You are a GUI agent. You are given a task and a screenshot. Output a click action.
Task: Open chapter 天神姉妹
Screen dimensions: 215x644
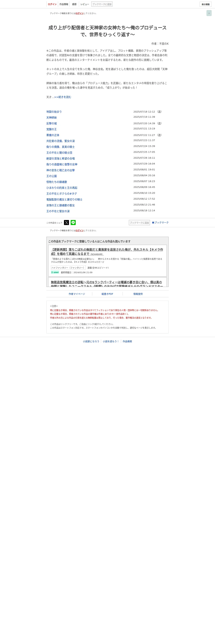coord(52,118)
